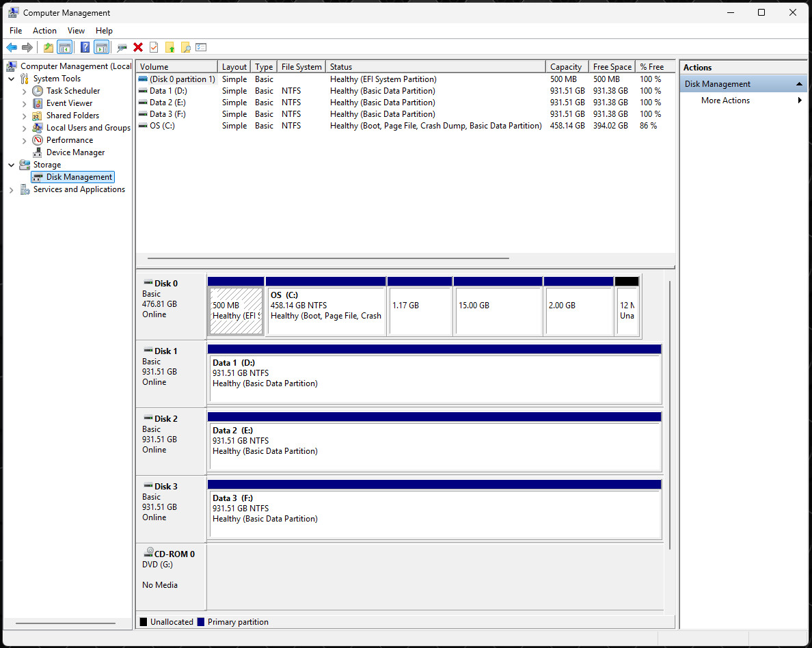The height and width of the screenshot is (648, 812).
Task: Select the System Tools node icon
Action: [x=25, y=79]
